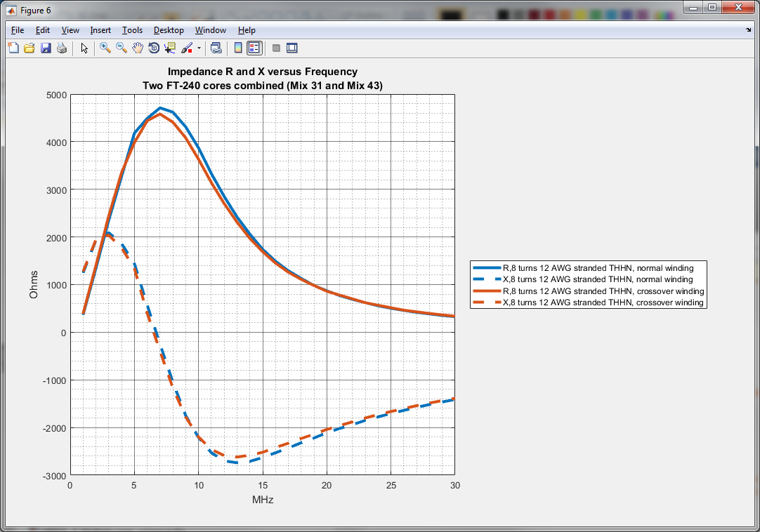Open the View menu
Image resolution: width=760 pixels, height=532 pixels.
pyautogui.click(x=70, y=30)
